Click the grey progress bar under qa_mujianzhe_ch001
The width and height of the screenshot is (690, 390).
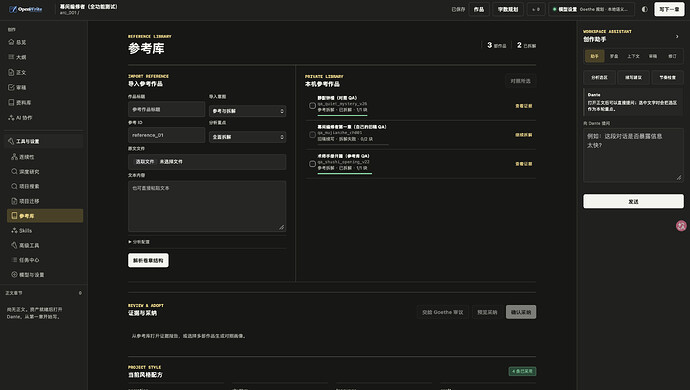point(353,144)
